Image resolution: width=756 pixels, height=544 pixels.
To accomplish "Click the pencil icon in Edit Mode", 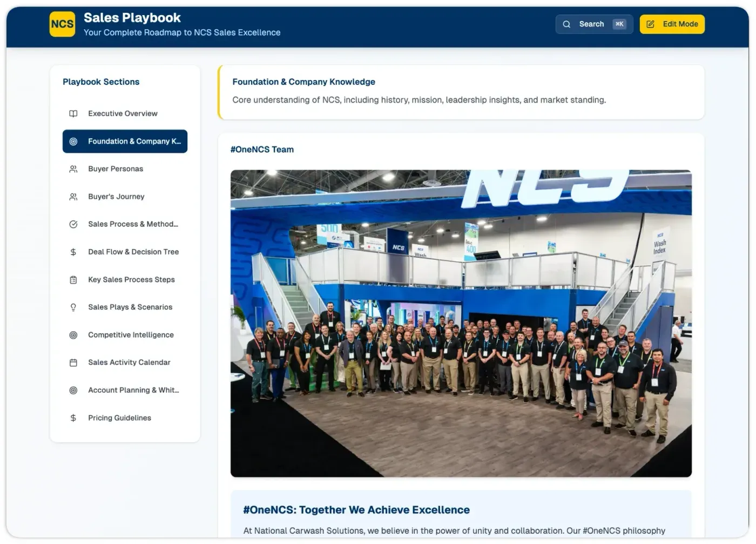I will click(x=650, y=24).
